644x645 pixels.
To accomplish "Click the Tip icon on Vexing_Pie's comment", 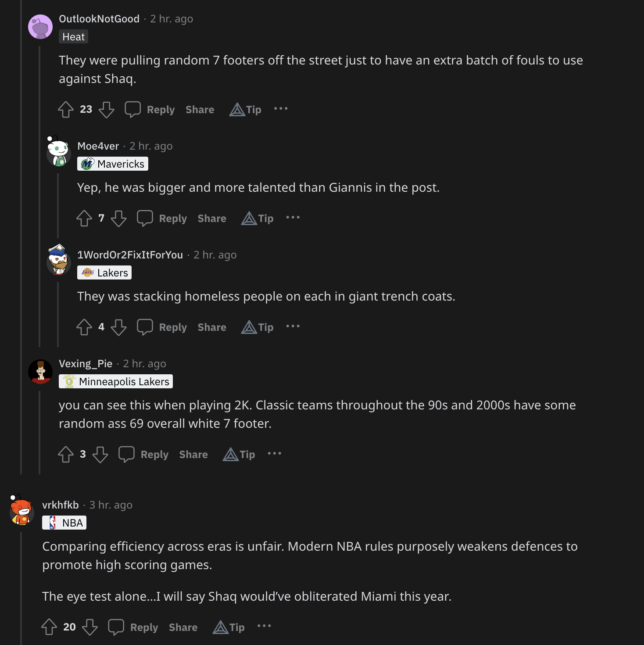I will coord(239,455).
